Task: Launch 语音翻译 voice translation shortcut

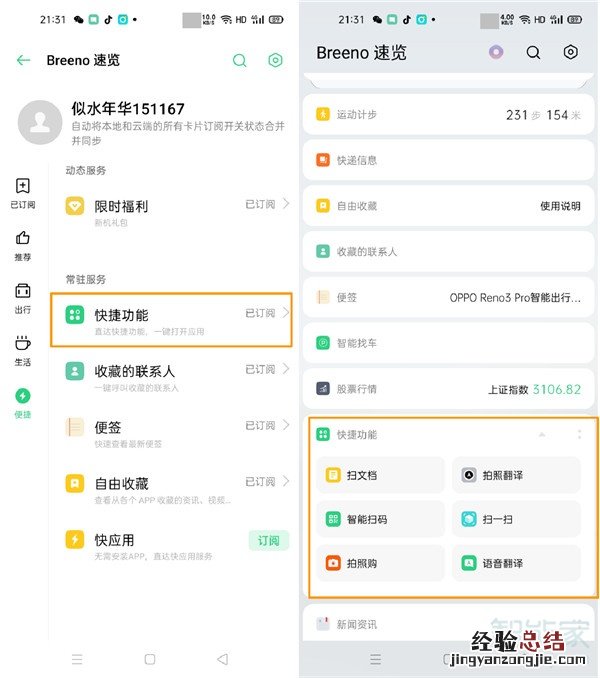Action: tap(516, 563)
